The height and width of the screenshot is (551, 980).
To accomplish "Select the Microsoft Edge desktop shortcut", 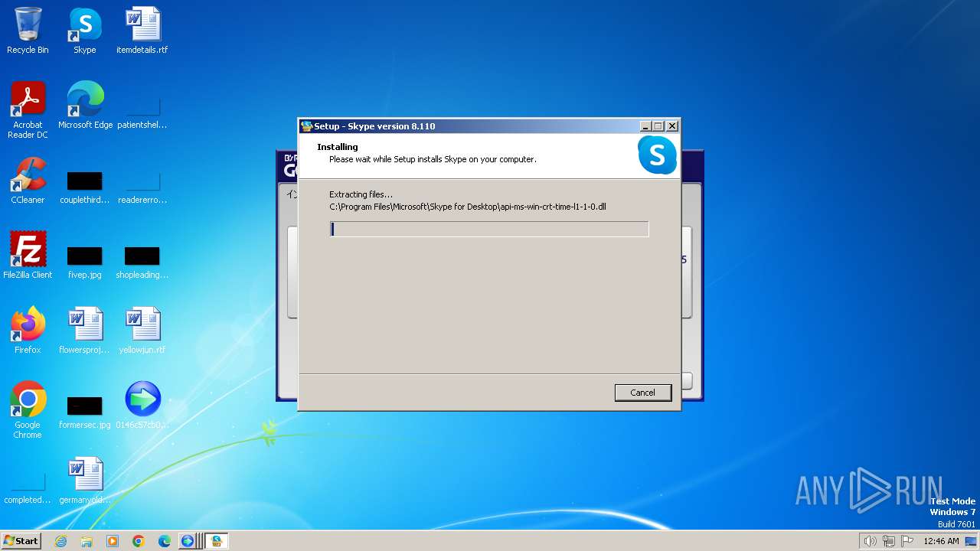I will [x=85, y=105].
